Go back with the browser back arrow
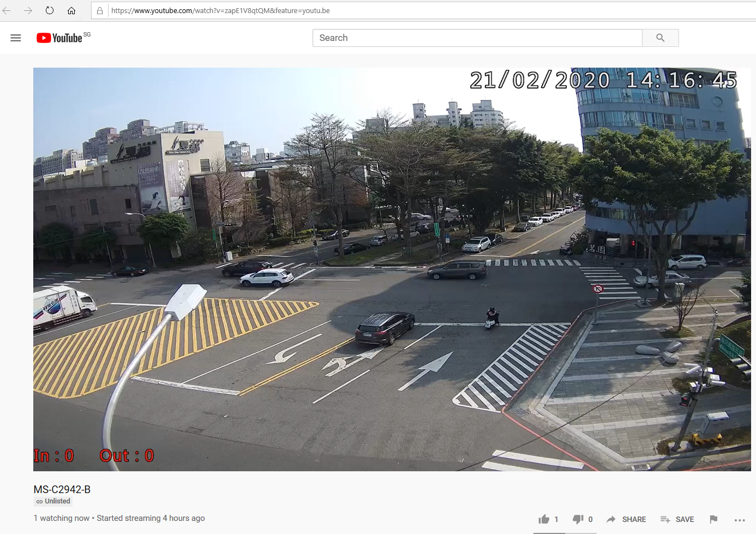756x534 pixels. [7, 10]
